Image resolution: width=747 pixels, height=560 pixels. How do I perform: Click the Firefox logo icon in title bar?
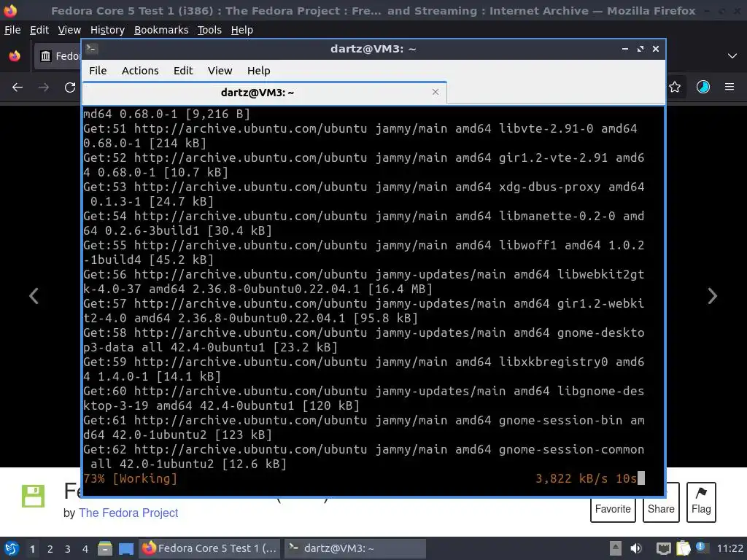coord(10,10)
